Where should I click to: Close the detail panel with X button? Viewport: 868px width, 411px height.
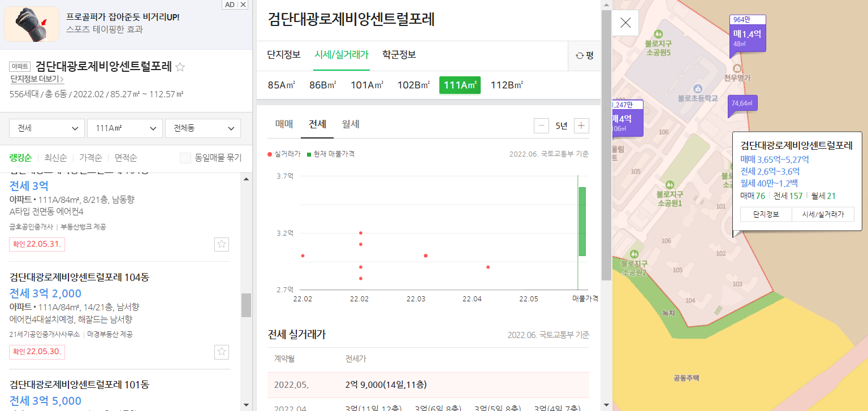pyautogui.click(x=625, y=23)
